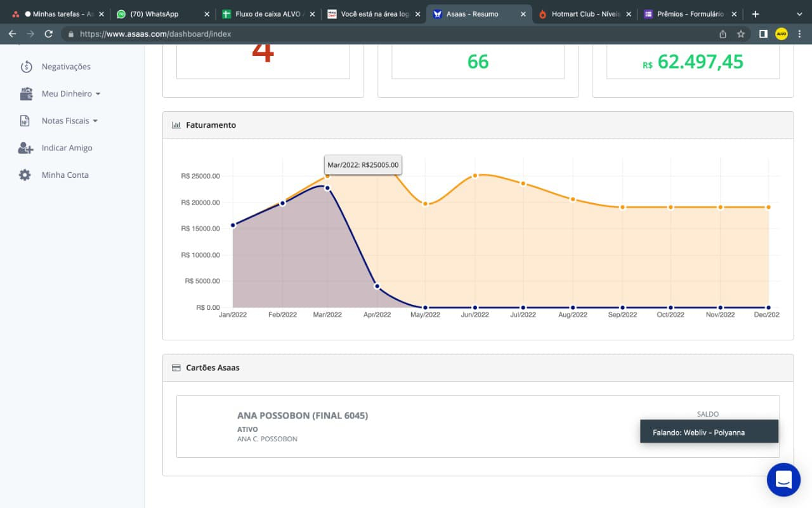The height and width of the screenshot is (508, 812).
Task: Click the browser share page icon
Action: point(723,34)
